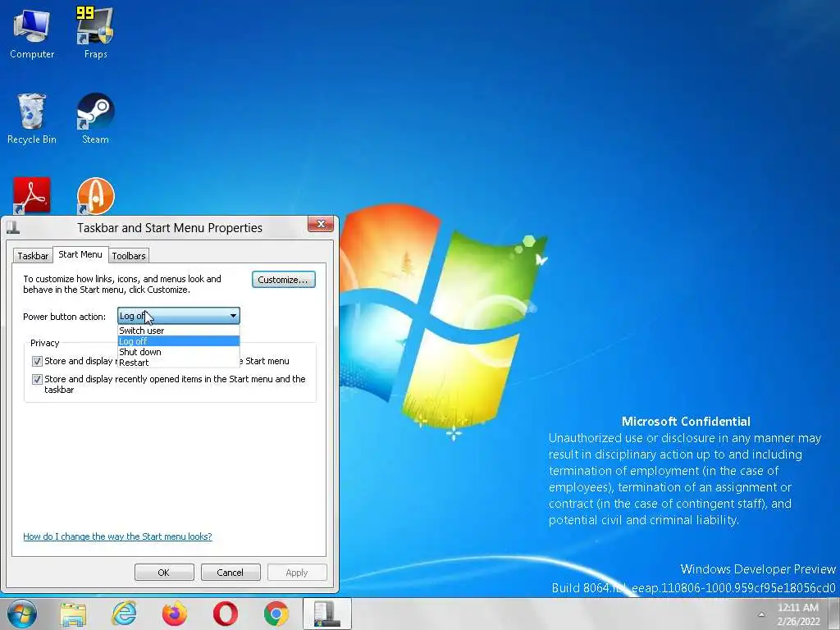Choose Log off from the list
Image resolution: width=840 pixels, height=630 pixels.
tap(178, 341)
